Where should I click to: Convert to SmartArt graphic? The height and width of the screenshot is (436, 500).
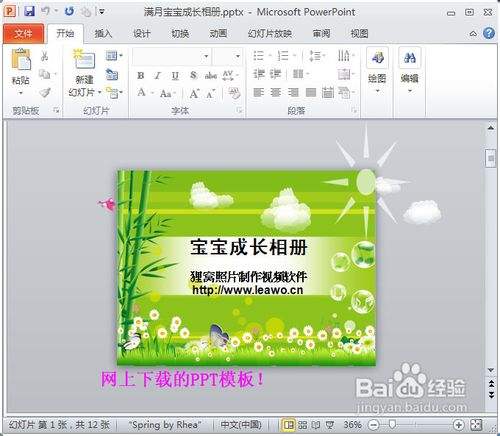(344, 92)
